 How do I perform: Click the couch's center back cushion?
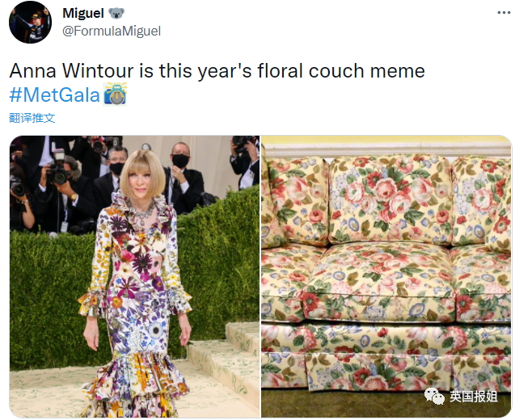(390, 200)
